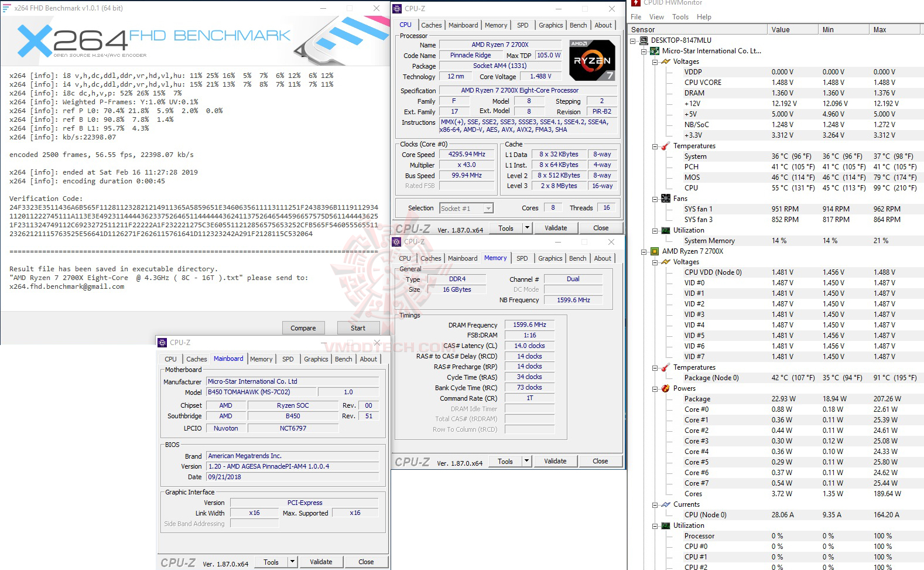Click the DESKTOP-8147MLU computer icon
924x570 pixels.
pos(644,40)
